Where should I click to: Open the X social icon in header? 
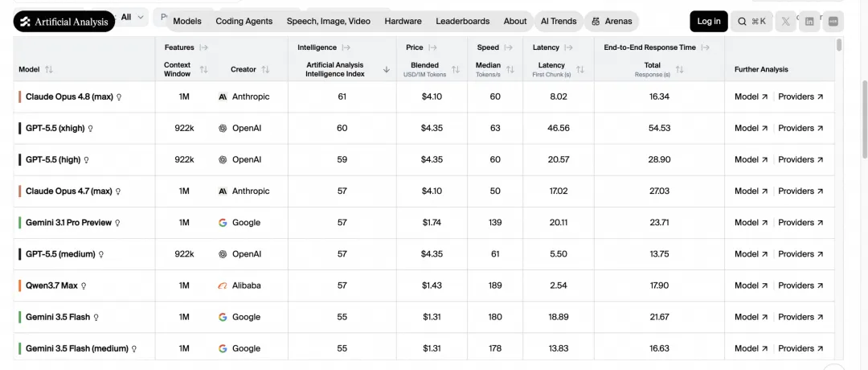pyautogui.click(x=785, y=22)
